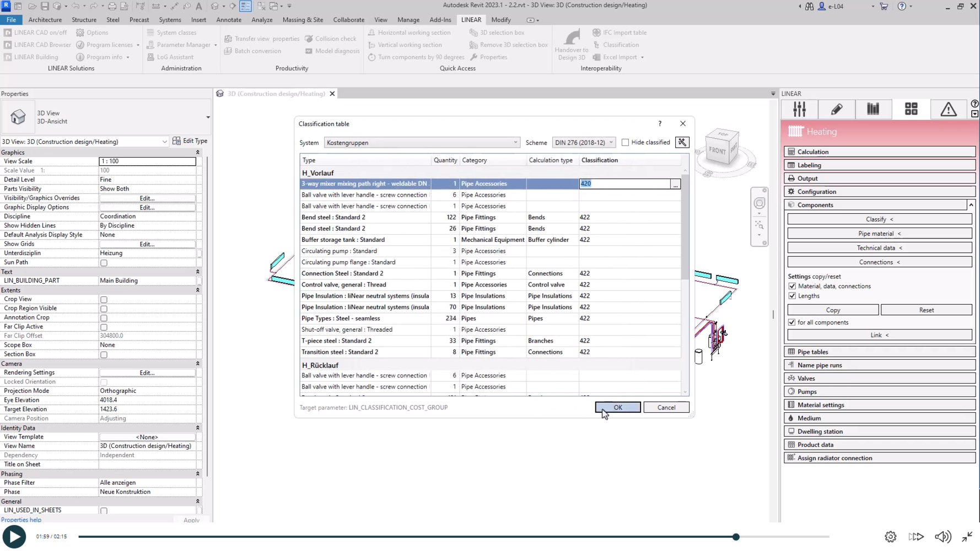
Task: Open the IFC Import table
Action: click(620, 33)
